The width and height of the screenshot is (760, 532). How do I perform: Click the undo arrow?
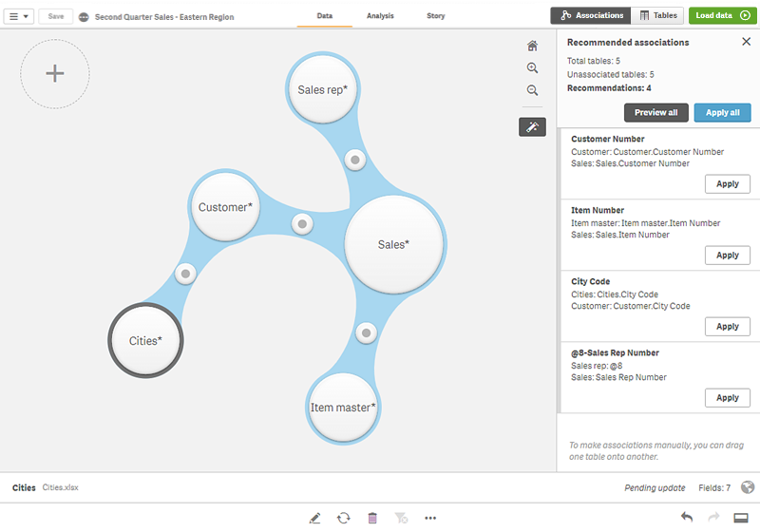687,518
